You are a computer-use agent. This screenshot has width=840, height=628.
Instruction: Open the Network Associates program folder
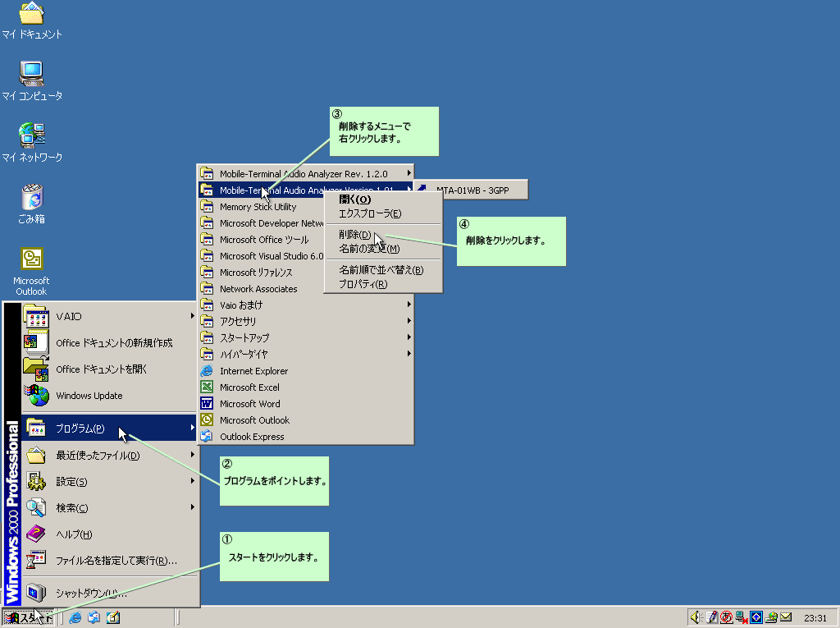(262, 288)
